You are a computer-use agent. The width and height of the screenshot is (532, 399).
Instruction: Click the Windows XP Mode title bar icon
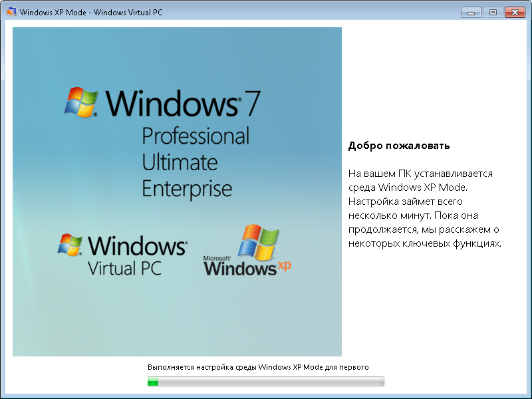pos(11,12)
